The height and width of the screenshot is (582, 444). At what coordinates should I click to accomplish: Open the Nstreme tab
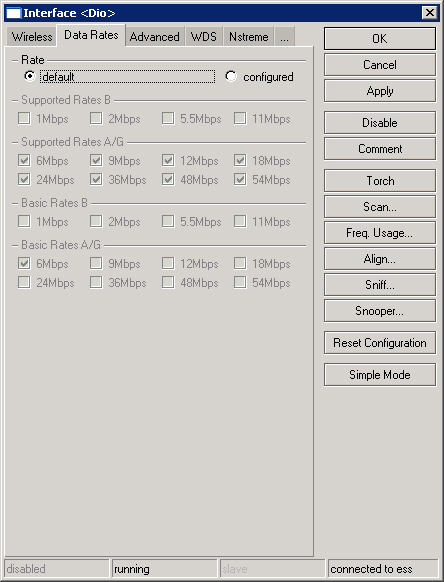(248, 37)
